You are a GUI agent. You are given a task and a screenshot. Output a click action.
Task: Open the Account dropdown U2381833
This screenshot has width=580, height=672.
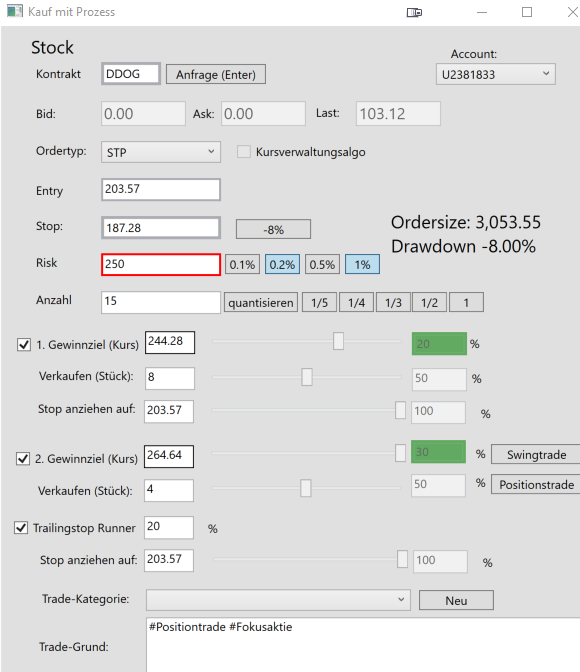tap(496, 75)
